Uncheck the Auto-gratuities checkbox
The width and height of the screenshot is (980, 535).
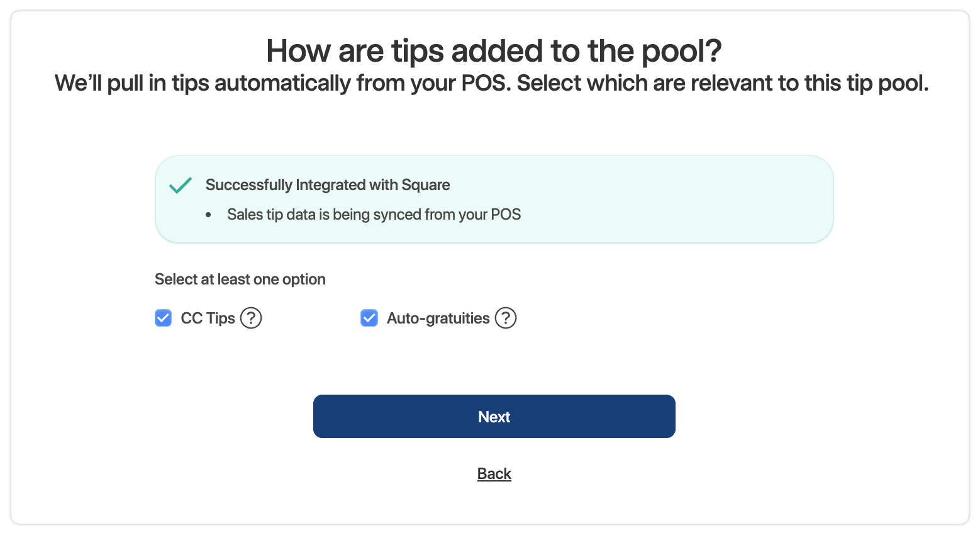[x=369, y=318]
